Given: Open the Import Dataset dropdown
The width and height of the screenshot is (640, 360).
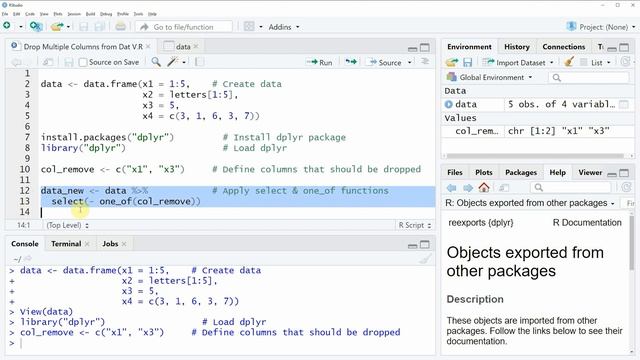Looking at the screenshot, I should pos(518,62).
